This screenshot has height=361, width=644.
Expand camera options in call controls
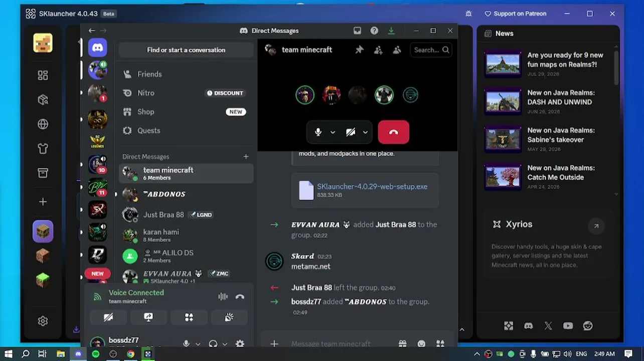365,132
